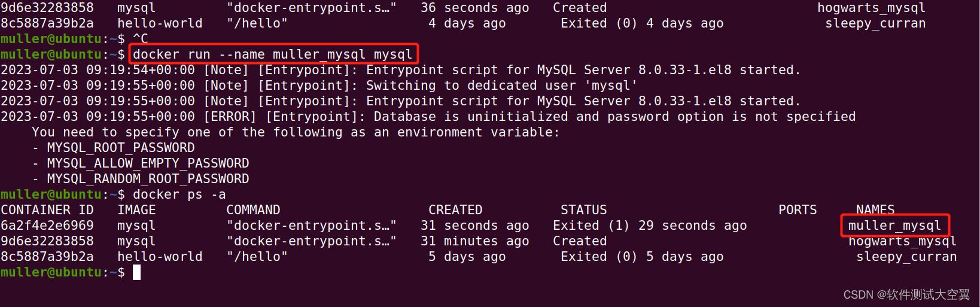Click the IMAGE column header

coord(136,210)
